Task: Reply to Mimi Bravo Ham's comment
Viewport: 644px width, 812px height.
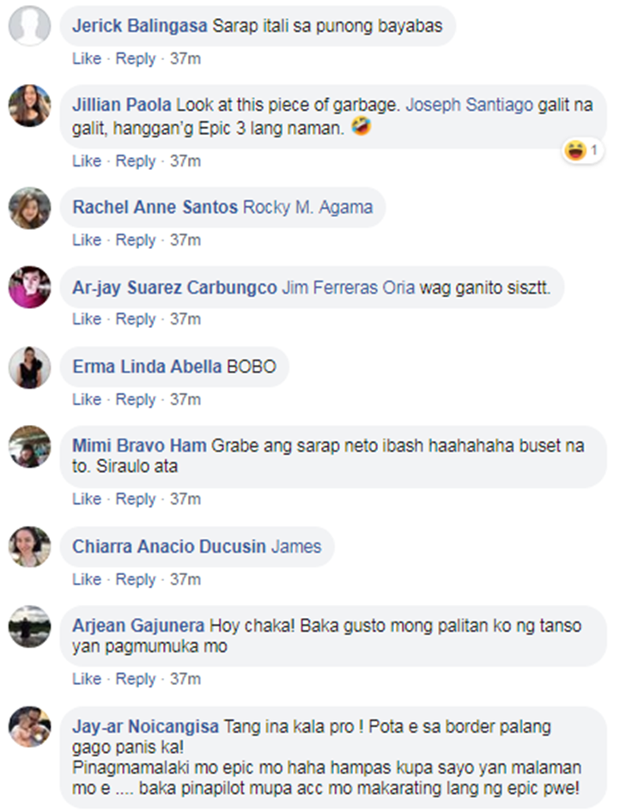Action: point(135,499)
